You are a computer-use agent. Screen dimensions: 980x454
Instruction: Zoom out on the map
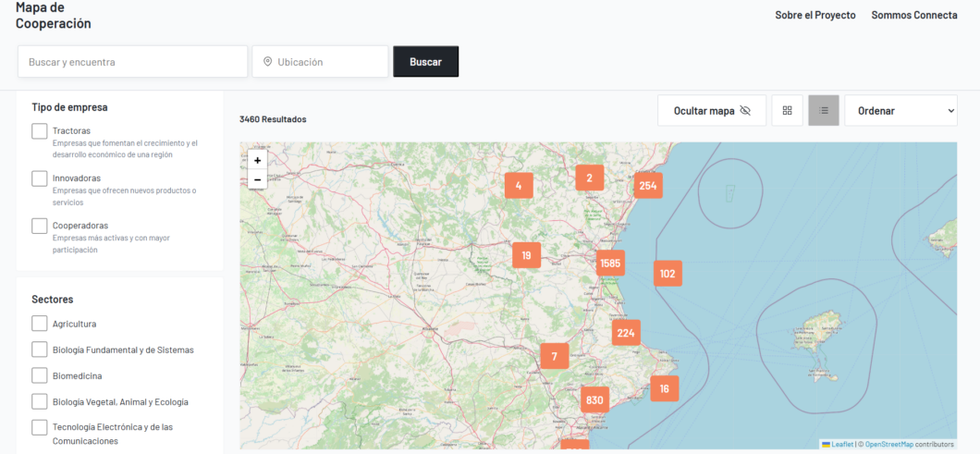point(257,179)
